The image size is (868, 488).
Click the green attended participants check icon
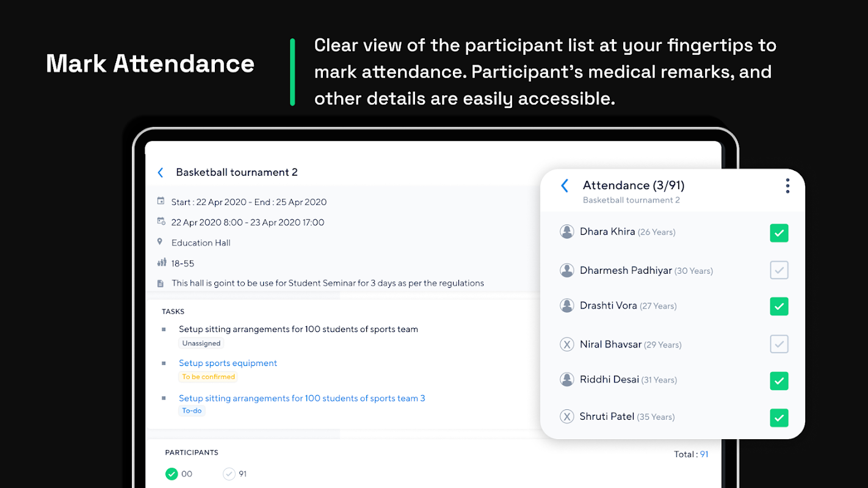pos(172,474)
